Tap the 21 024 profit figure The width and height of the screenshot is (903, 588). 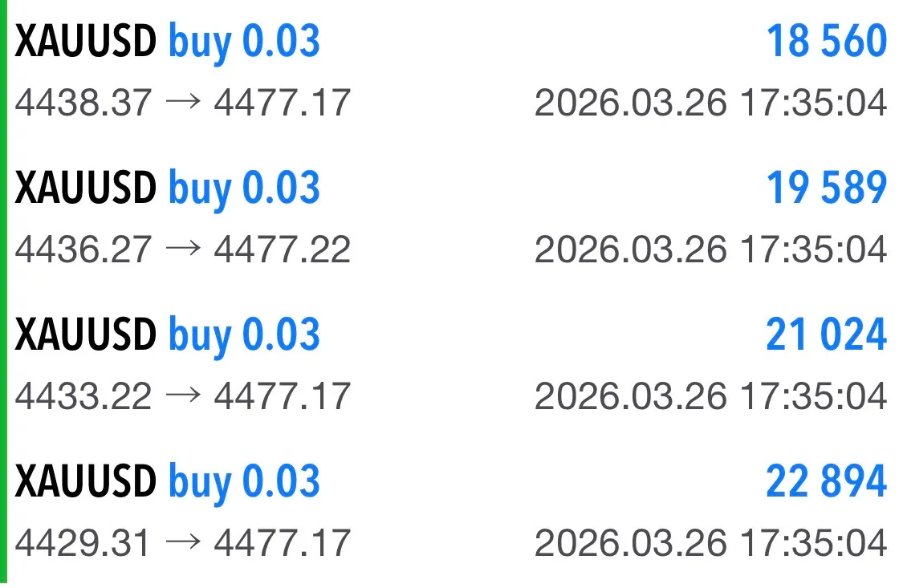(x=826, y=335)
